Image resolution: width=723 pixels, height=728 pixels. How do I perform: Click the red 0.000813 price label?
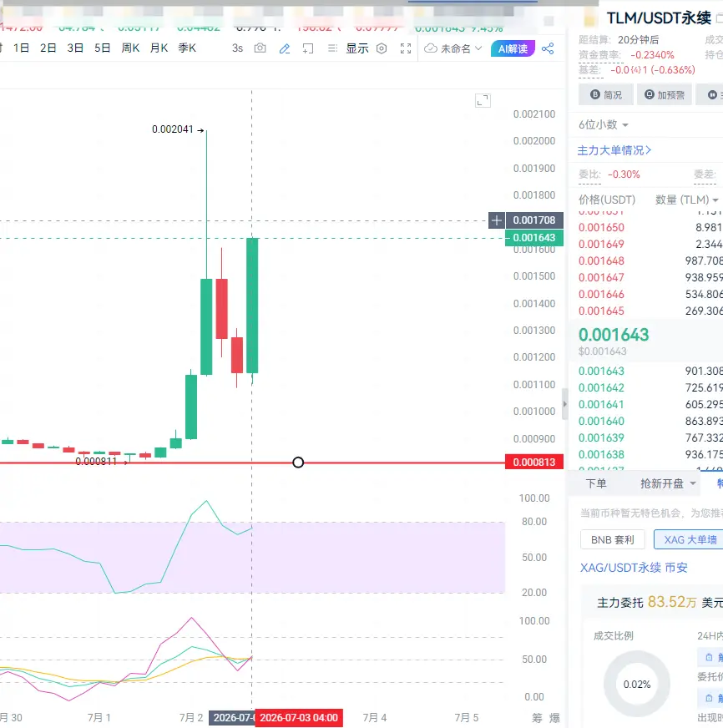click(x=534, y=462)
